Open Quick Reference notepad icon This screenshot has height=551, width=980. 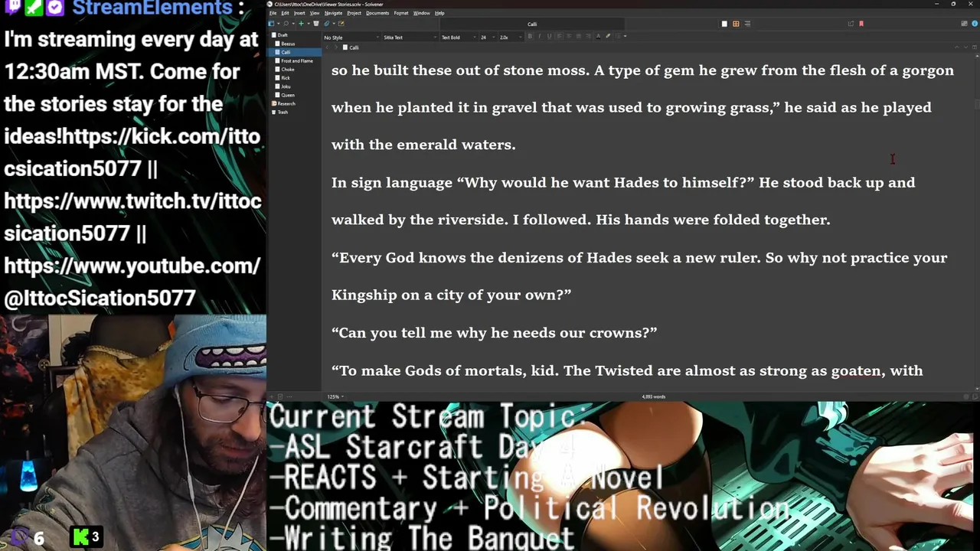(x=341, y=24)
